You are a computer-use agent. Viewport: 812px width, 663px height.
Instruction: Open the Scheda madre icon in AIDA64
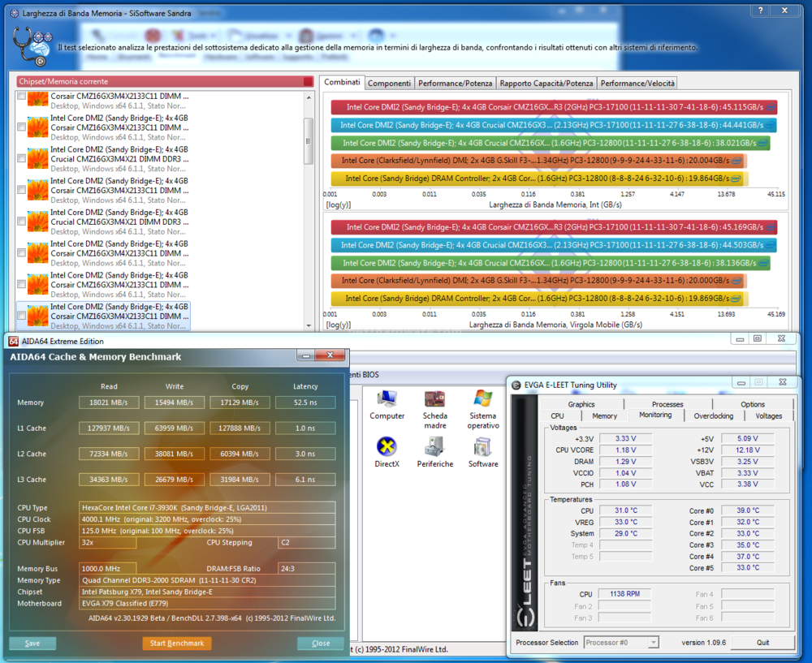pos(435,409)
